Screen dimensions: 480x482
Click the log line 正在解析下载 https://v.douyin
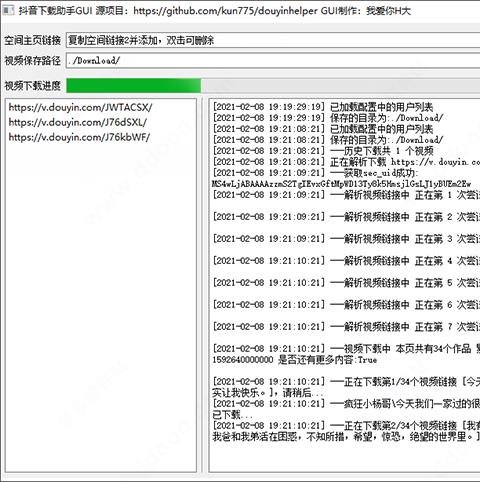pyautogui.click(x=346, y=162)
